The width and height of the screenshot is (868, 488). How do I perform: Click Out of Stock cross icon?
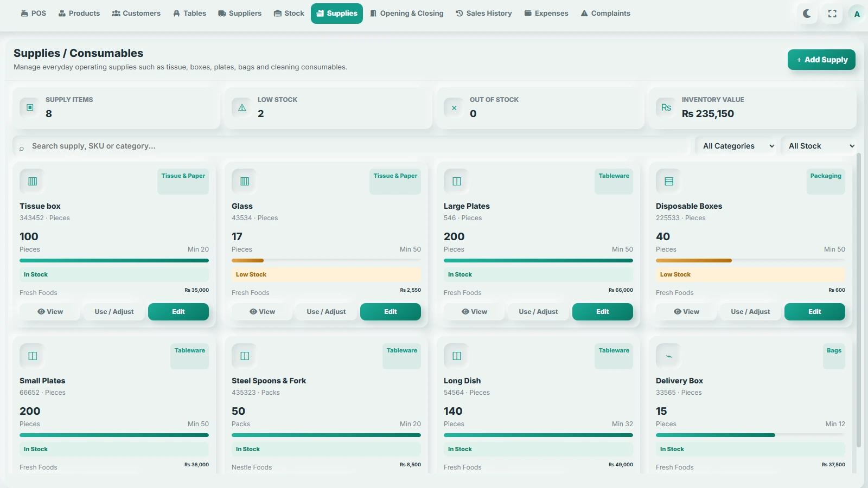(x=454, y=107)
